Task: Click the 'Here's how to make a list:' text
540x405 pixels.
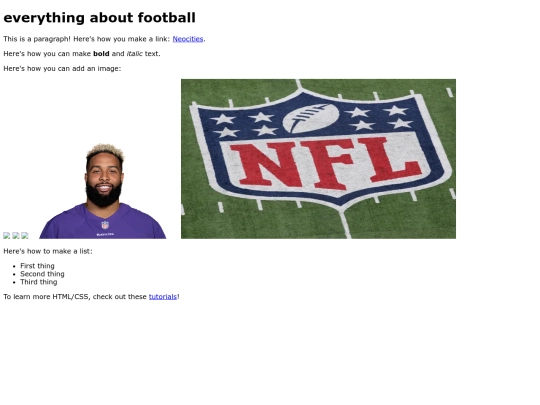Action: pos(48,251)
